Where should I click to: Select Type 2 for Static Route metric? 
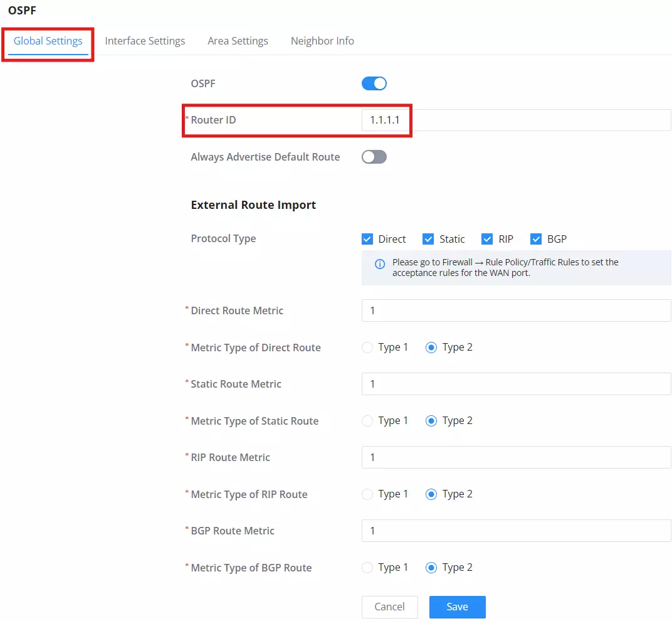pyautogui.click(x=431, y=421)
